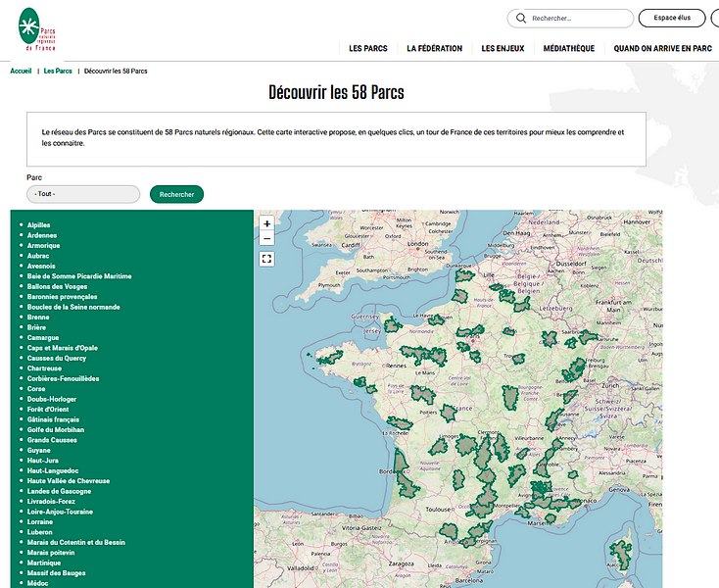719x588 pixels.
Task: Select Médoc in the park list
Action: coord(37,583)
